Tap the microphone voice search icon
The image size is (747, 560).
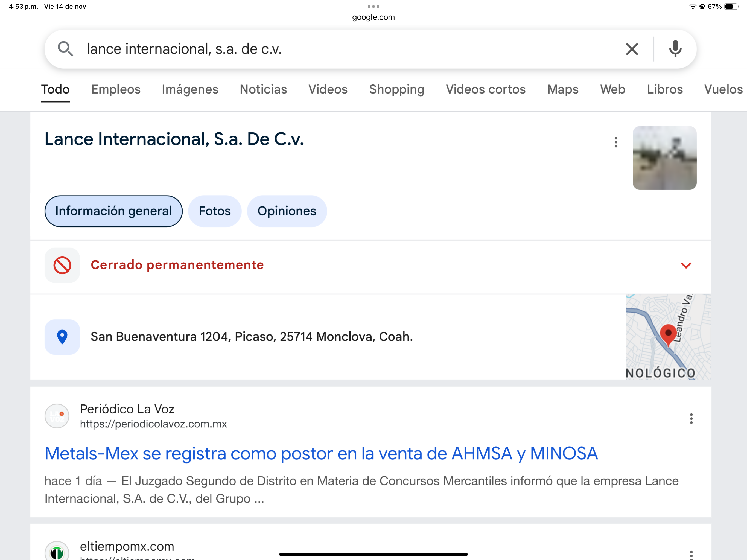tap(675, 49)
